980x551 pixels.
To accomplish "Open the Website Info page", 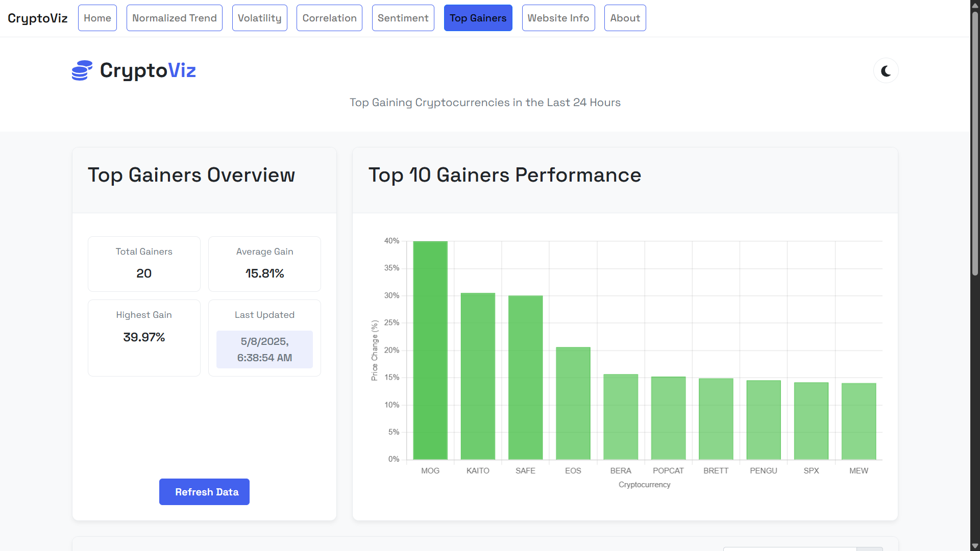I will (x=558, y=18).
